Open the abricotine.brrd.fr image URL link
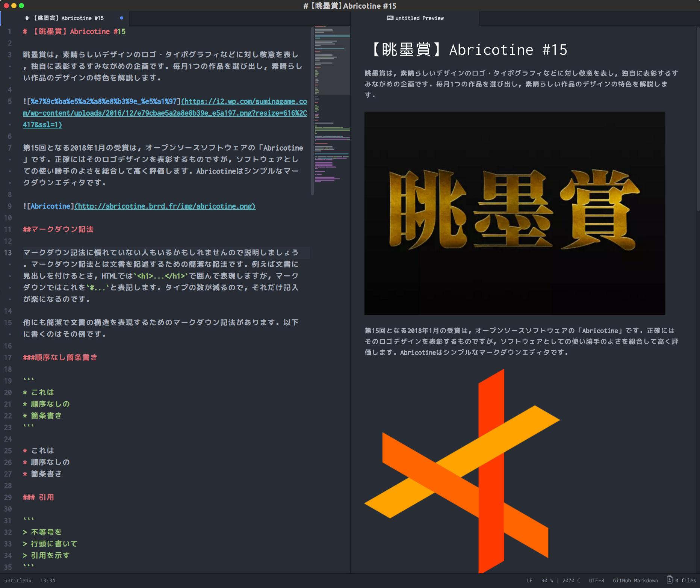The width and height of the screenshot is (700, 588). click(x=165, y=206)
